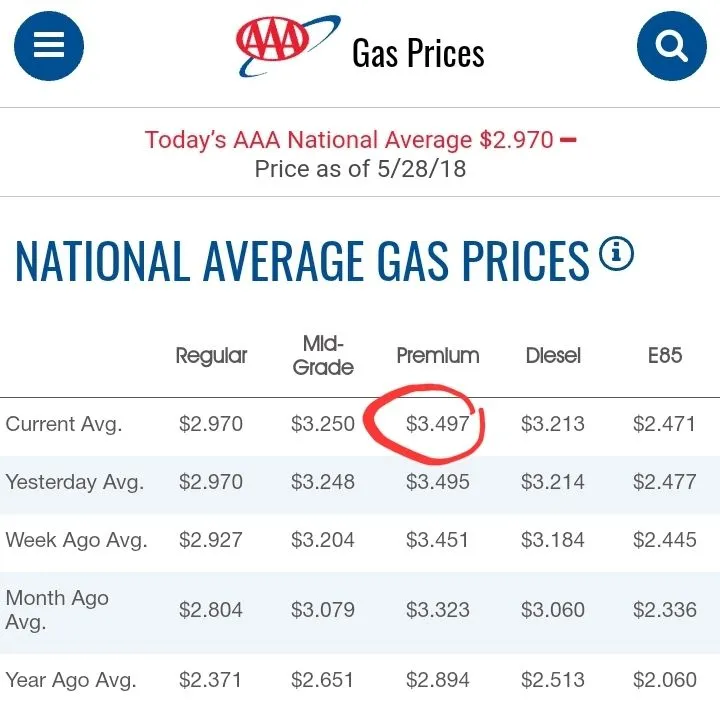Click the Week Ago Avg. row label

click(x=76, y=540)
